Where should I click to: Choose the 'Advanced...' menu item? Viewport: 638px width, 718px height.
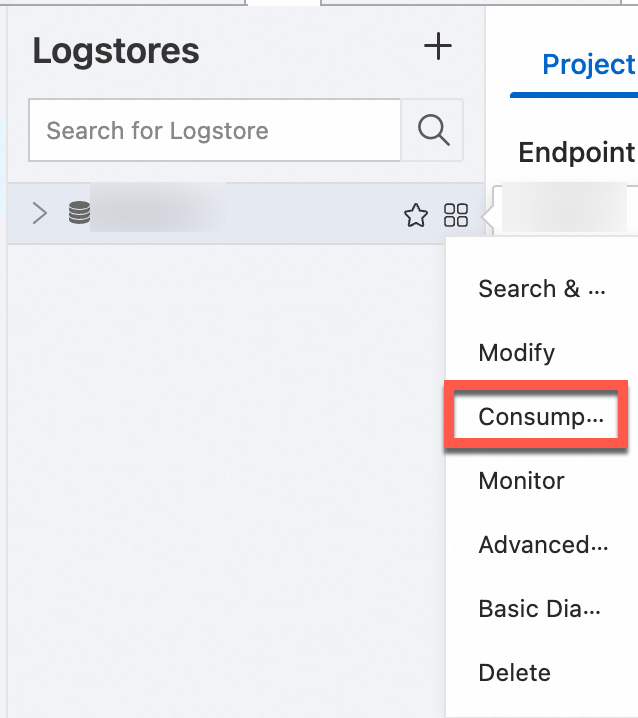point(543,545)
